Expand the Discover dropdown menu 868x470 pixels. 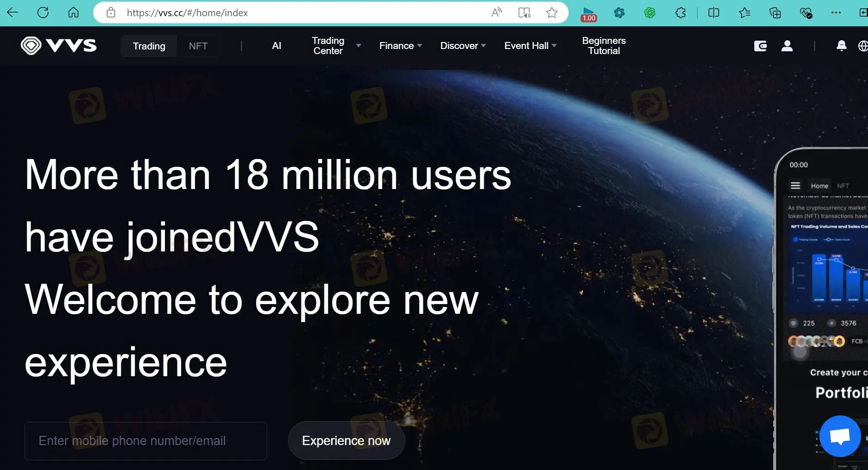tap(463, 46)
